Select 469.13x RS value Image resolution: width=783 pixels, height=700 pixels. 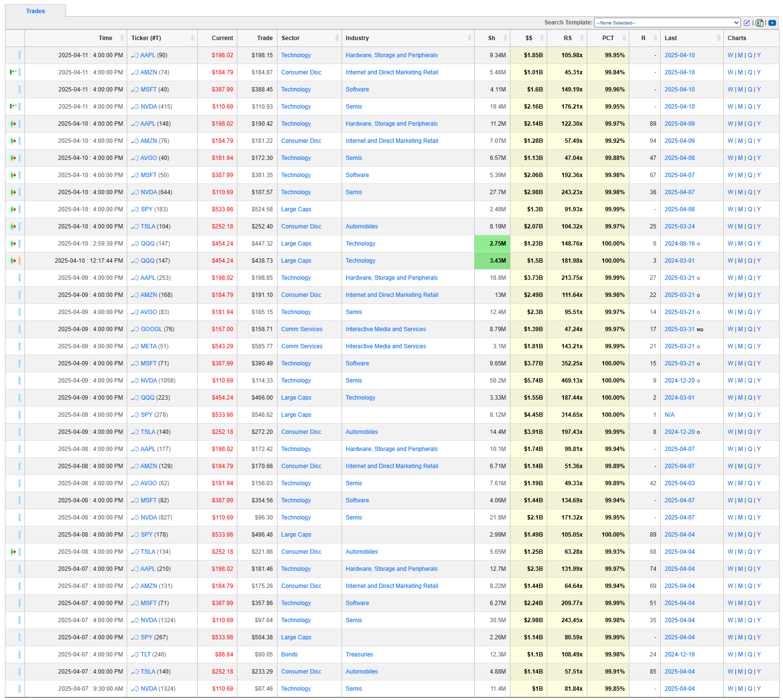coord(572,381)
